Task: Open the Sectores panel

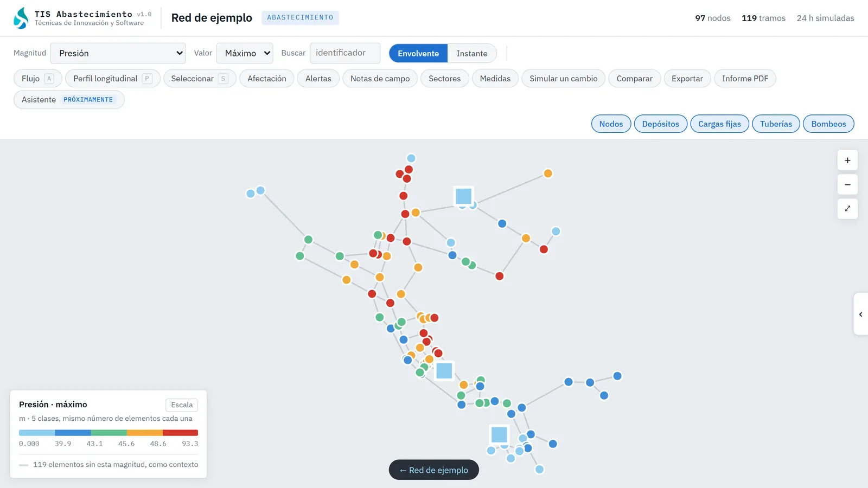Action: click(x=445, y=79)
